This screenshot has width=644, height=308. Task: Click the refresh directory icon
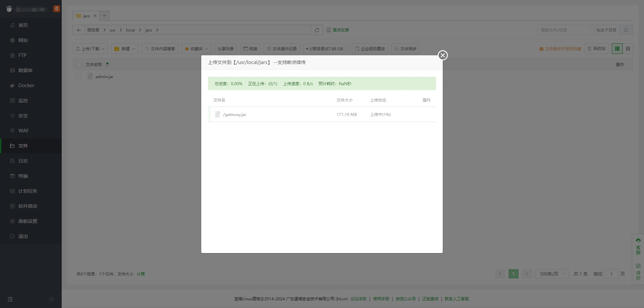coord(317,30)
